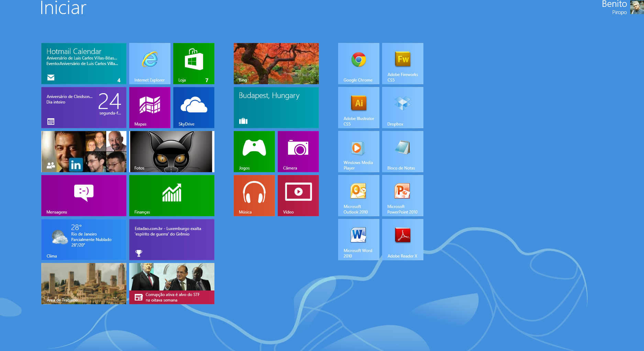Open the Música headphones tile
Screen dimensions: 644x351
click(x=254, y=196)
